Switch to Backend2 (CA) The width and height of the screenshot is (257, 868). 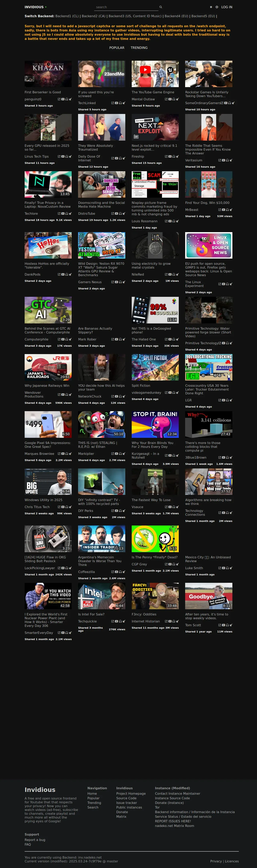click(x=94, y=16)
